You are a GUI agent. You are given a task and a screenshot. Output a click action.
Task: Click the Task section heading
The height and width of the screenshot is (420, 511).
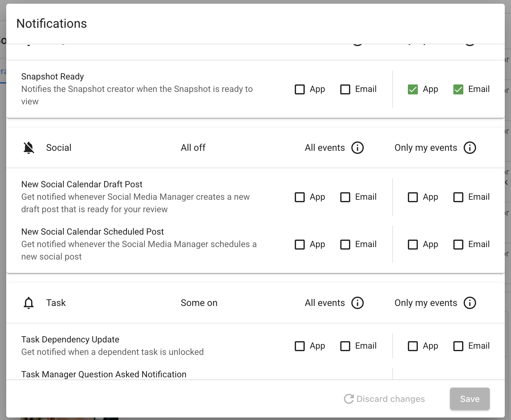click(x=56, y=303)
